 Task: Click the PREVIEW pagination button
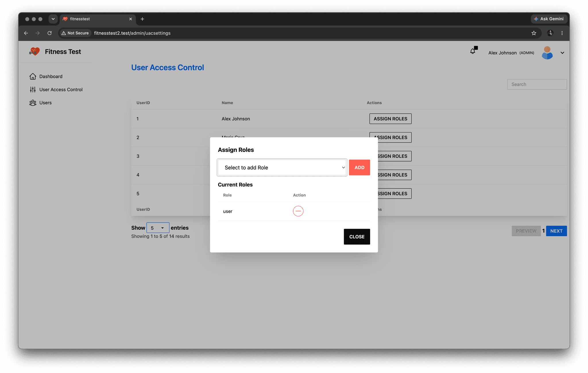click(x=526, y=231)
